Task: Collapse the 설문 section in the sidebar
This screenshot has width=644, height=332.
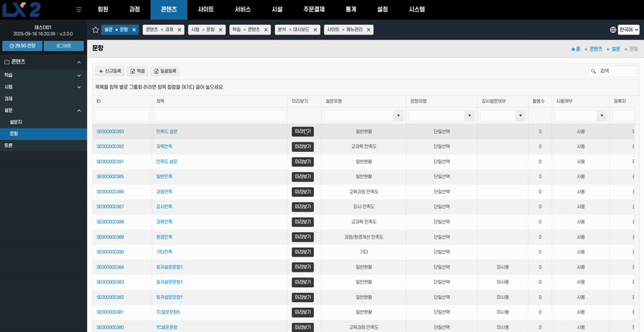Action: click(79, 109)
